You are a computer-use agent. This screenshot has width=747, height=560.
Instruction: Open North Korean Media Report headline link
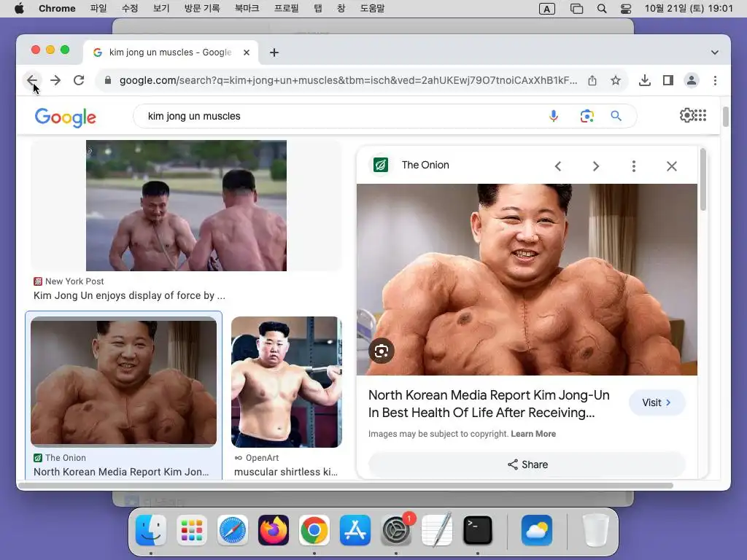(489, 404)
